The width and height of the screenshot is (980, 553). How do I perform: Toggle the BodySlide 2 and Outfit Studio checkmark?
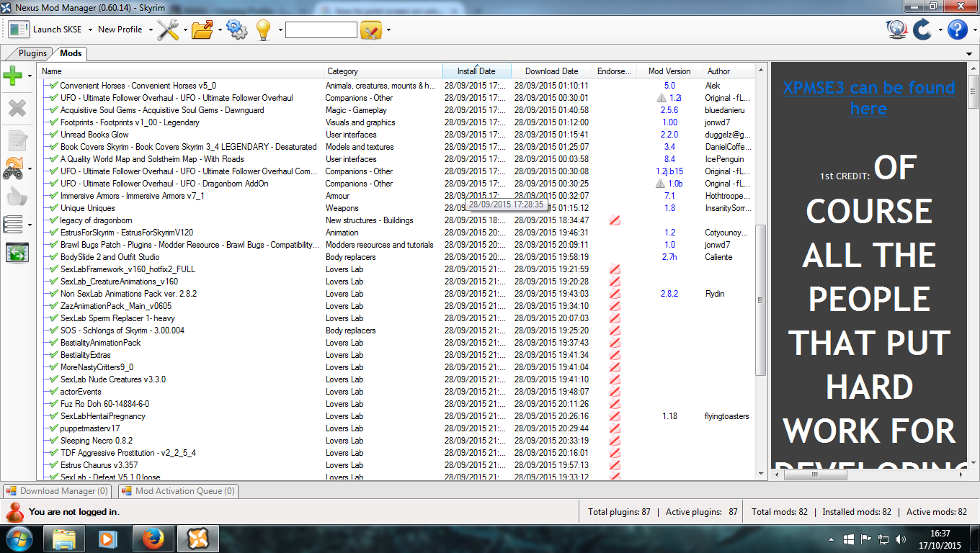click(x=53, y=257)
